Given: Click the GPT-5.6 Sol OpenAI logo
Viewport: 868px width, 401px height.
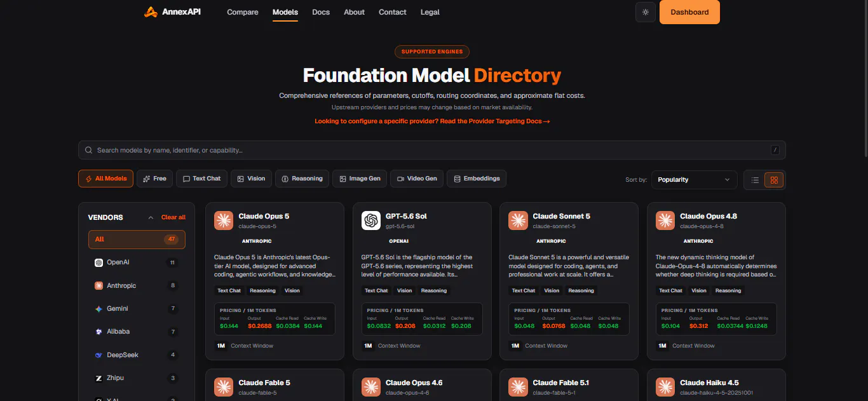Looking at the screenshot, I should click(371, 221).
